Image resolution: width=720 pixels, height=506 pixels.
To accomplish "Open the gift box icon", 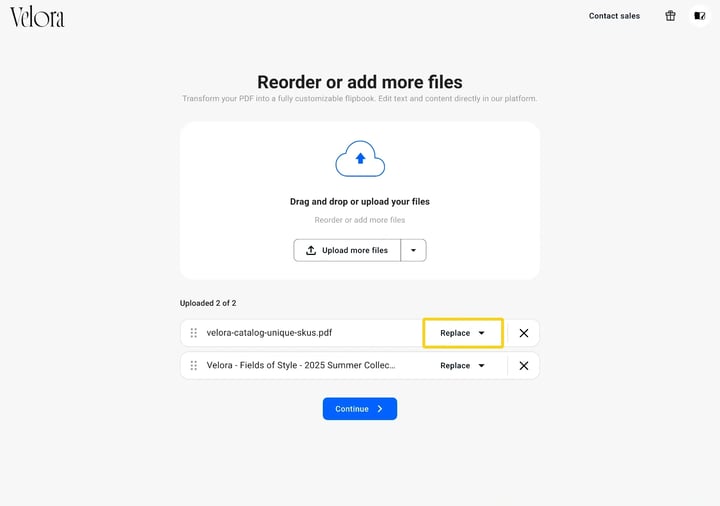I will [670, 16].
